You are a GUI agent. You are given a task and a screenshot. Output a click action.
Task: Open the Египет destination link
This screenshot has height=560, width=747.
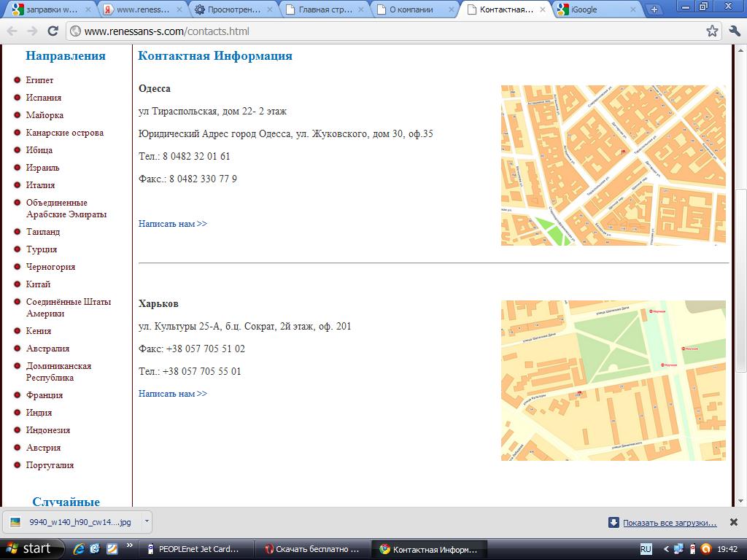click(39, 80)
